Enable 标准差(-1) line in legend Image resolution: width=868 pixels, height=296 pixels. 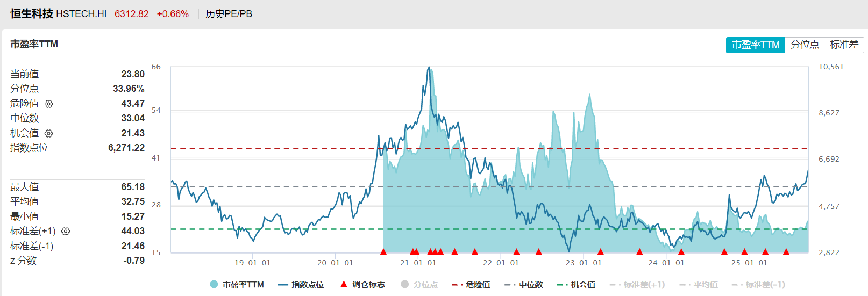pos(758,285)
